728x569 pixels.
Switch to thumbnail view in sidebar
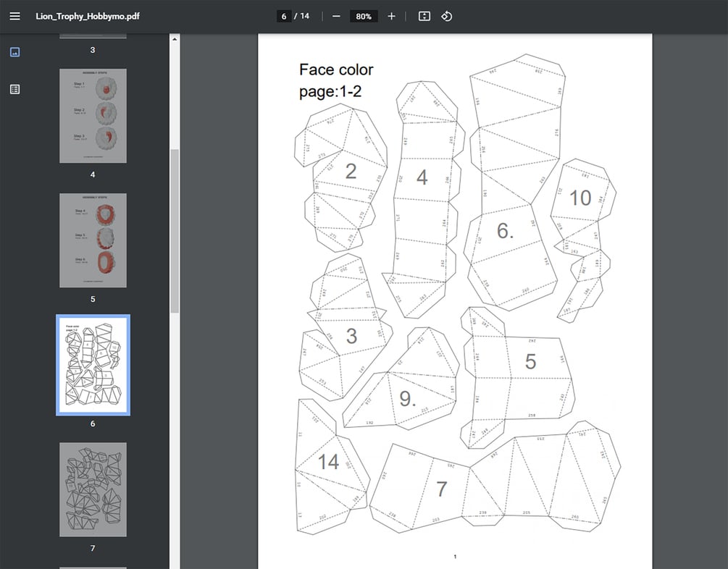click(x=15, y=52)
